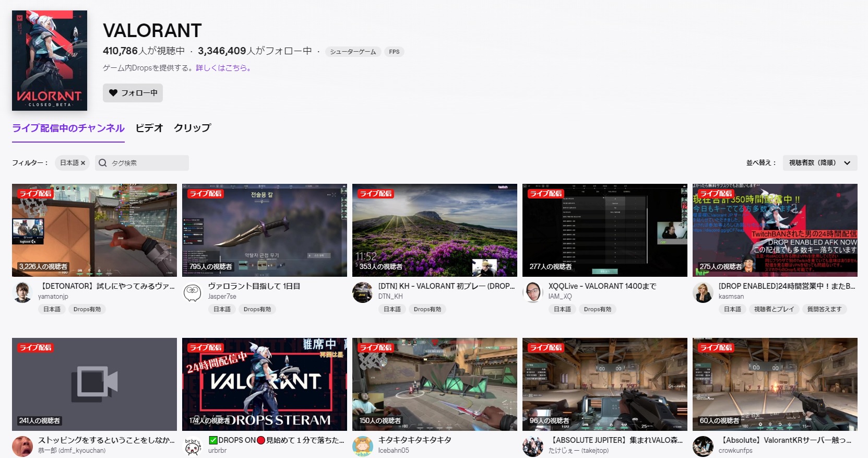Open the 詳しくはこちら Drops link
868x458 pixels.
(x=224, y=68)
